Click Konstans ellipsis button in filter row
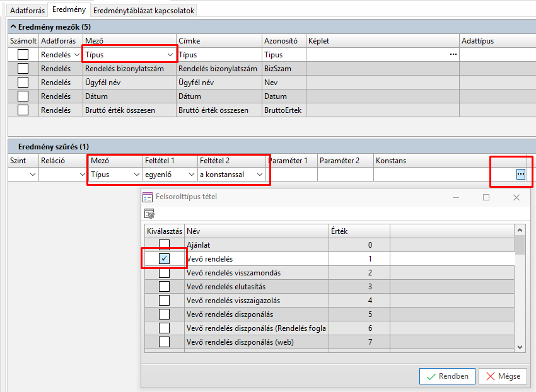Screen dimensions: 536x392 [521, 175]
